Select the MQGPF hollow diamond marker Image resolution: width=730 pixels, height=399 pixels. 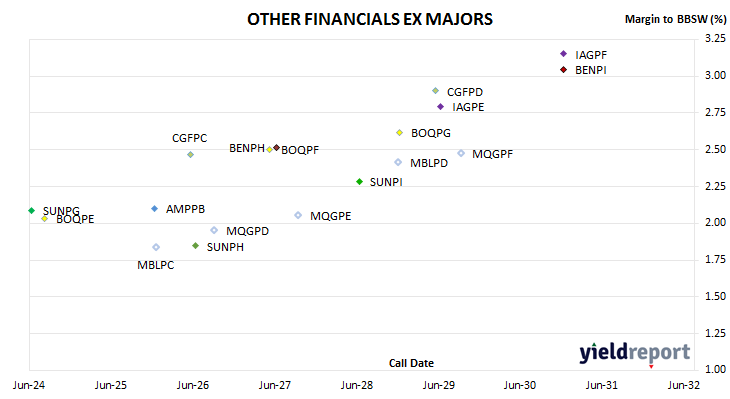461,153
